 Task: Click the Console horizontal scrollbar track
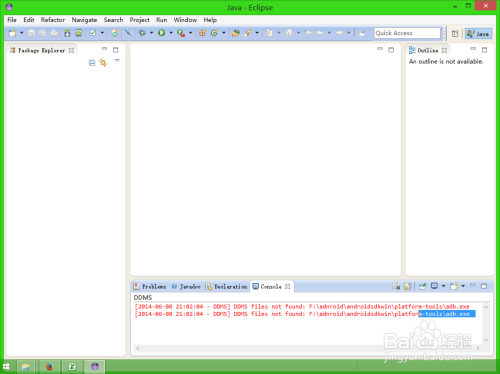307,348
